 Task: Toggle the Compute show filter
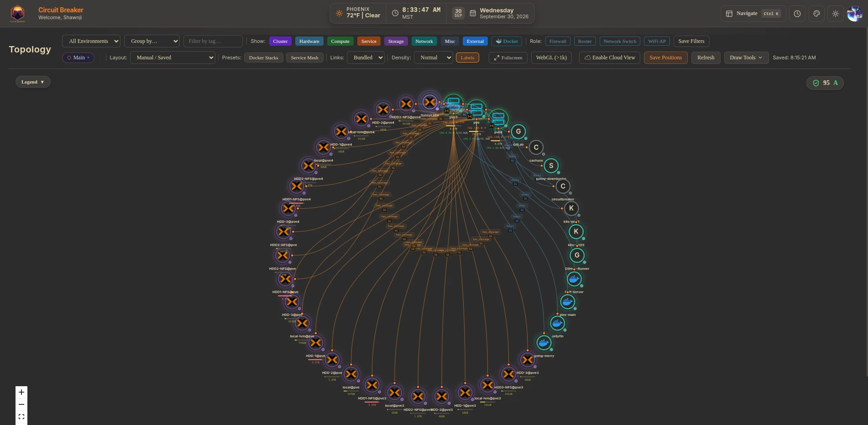click(340, 41)
